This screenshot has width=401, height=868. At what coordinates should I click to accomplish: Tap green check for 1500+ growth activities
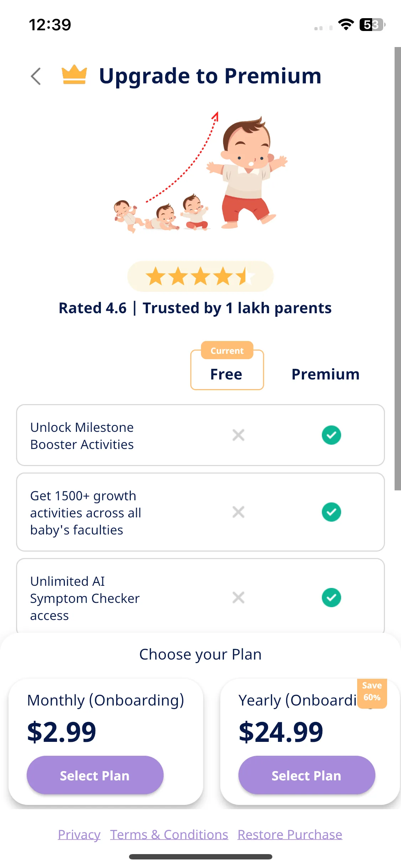point(331,512)
